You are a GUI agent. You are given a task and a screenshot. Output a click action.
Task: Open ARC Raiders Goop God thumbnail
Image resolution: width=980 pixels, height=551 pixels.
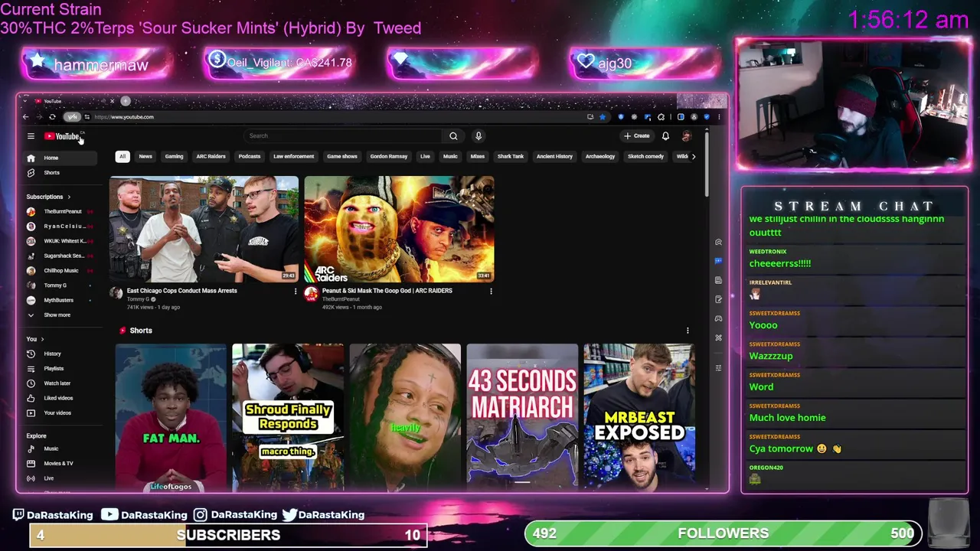point(399,230)
